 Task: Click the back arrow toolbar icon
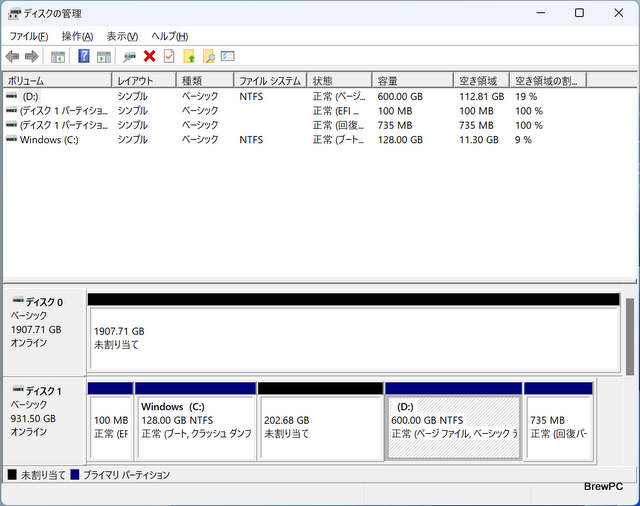(12, 57)
